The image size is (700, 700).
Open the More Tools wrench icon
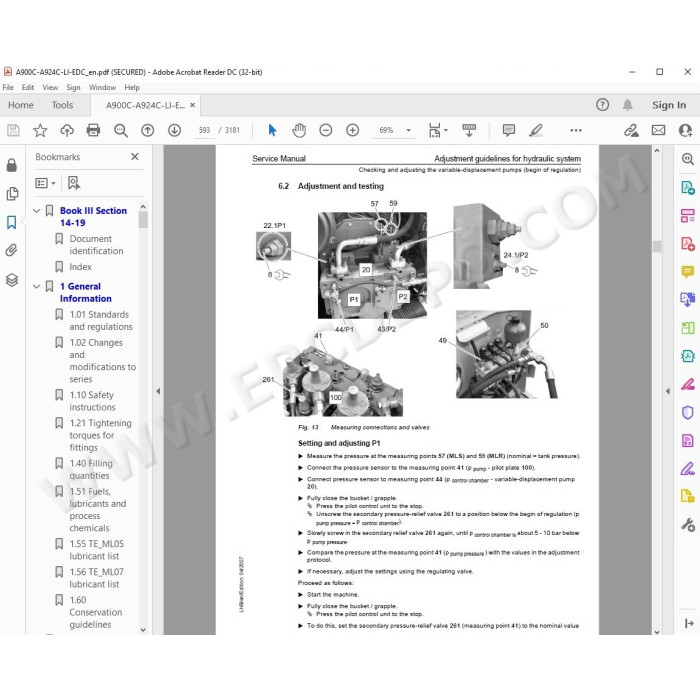point(688,525)
